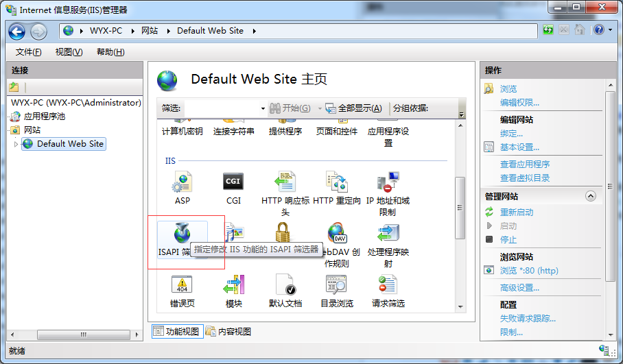The image size is (623, 364).
Task: Click 查看应用程序 link
Action: point(524,165)
